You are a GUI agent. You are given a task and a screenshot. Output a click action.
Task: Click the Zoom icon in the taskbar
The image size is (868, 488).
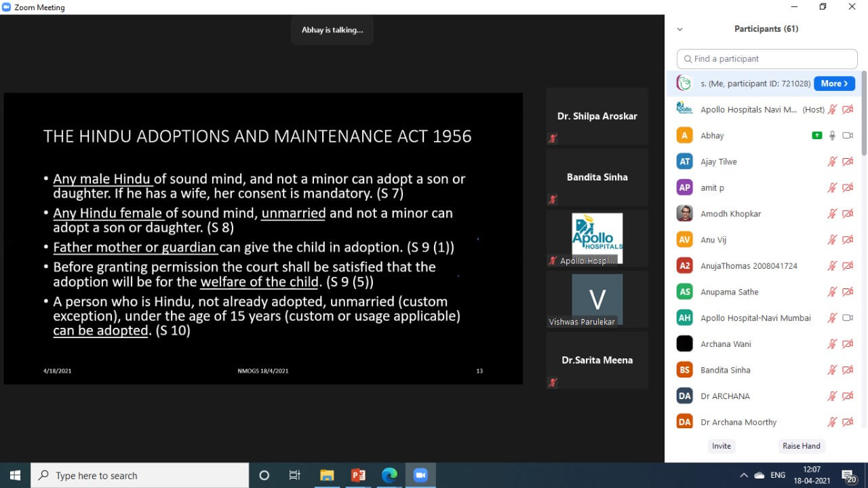tap(420, 475)
